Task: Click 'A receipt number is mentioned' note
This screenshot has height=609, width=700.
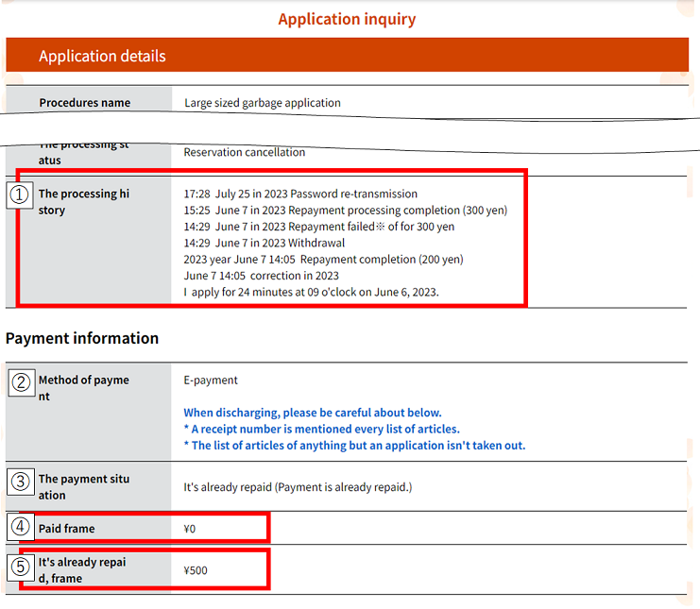Action: [x=321, y=430]
